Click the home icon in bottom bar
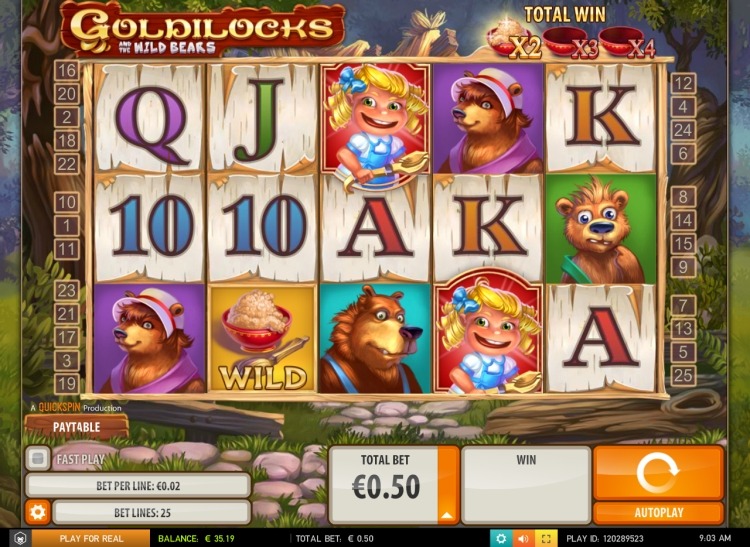The height and width of the screenshot is (547, 750). [21, 538]
